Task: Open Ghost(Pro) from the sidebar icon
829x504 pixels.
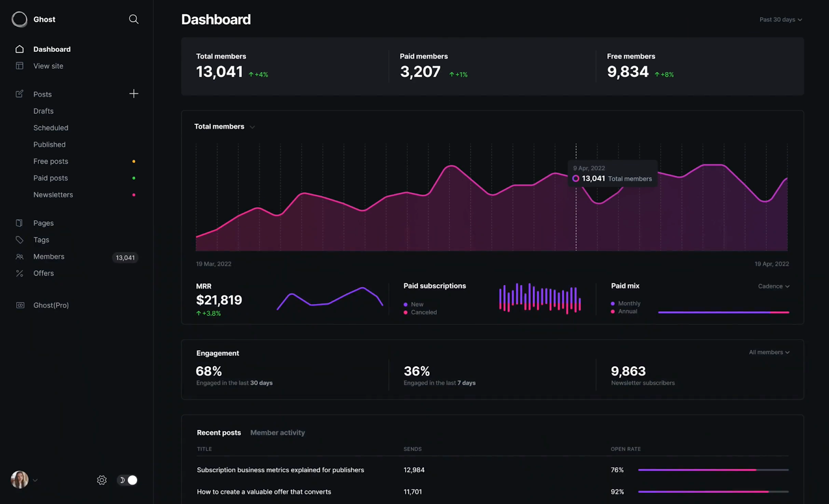Action: (19, 305)
